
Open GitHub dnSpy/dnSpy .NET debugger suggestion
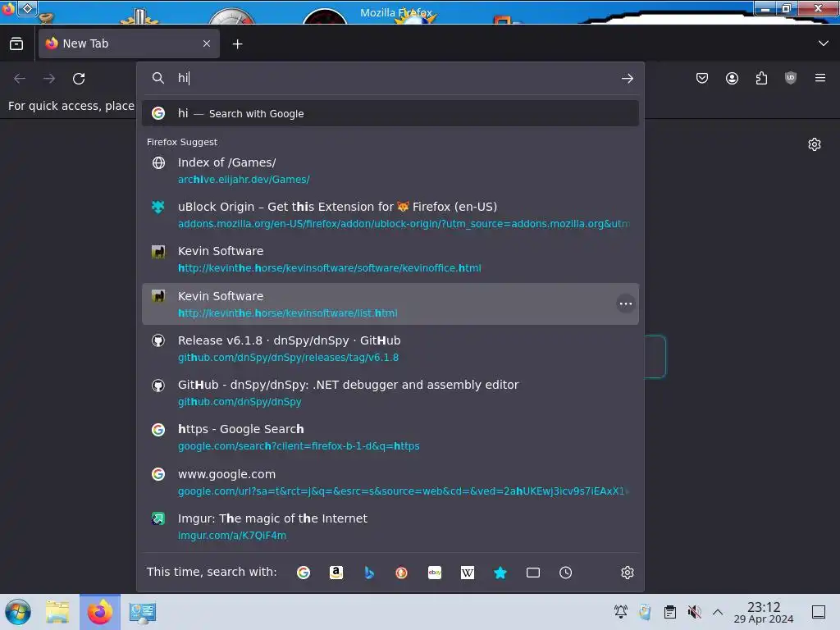pyautogui.click(x=390, y=393)
